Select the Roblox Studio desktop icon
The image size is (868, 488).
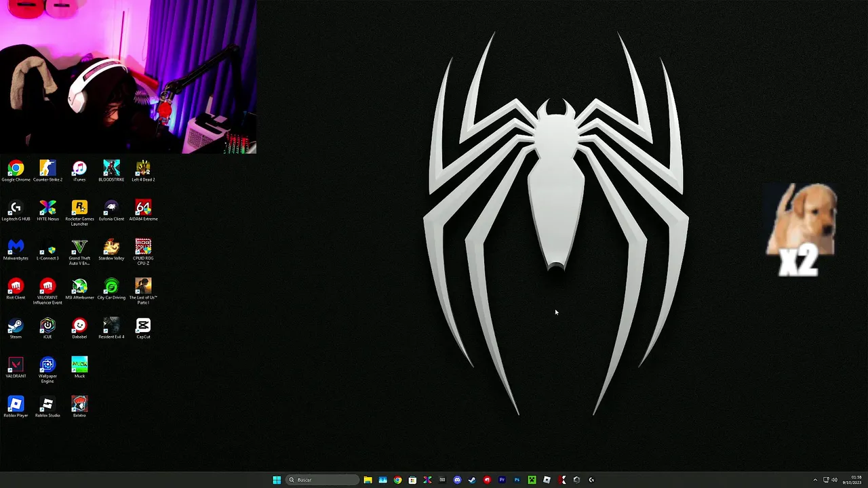[x=47, y=407]
